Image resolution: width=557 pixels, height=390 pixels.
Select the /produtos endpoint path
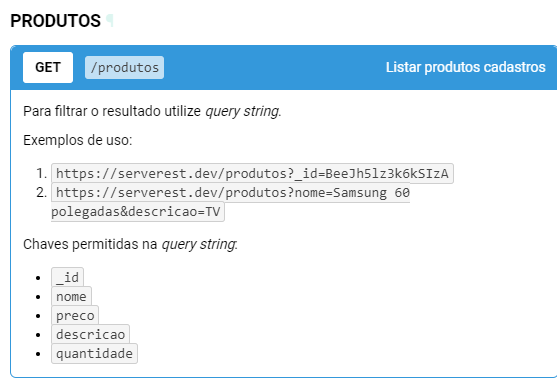coord(124,67)
